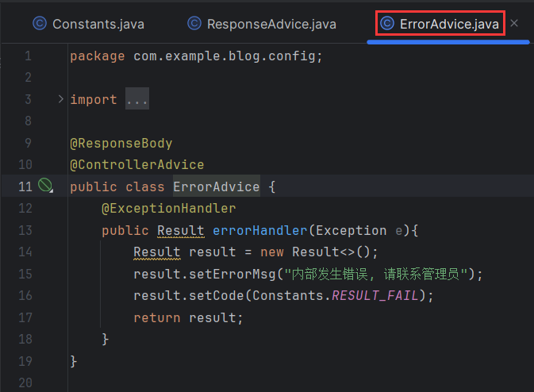534x392 pixels.
Task: Click line number 13 in gutter
Action: pos(25,230)
